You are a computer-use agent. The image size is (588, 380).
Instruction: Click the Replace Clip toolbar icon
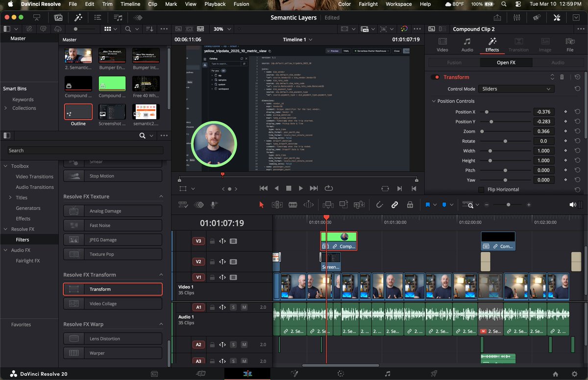[359, 205]
